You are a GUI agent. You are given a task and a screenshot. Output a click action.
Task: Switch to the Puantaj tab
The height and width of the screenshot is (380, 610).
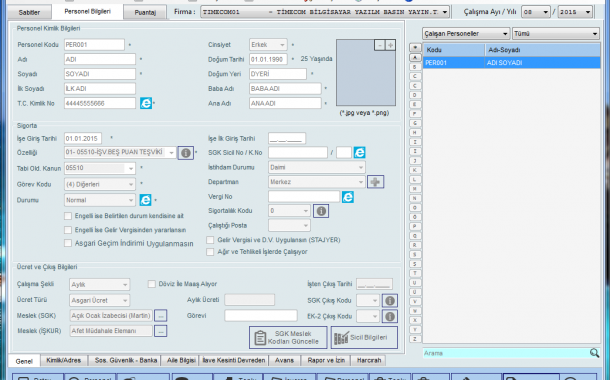(x=145, y=12)
